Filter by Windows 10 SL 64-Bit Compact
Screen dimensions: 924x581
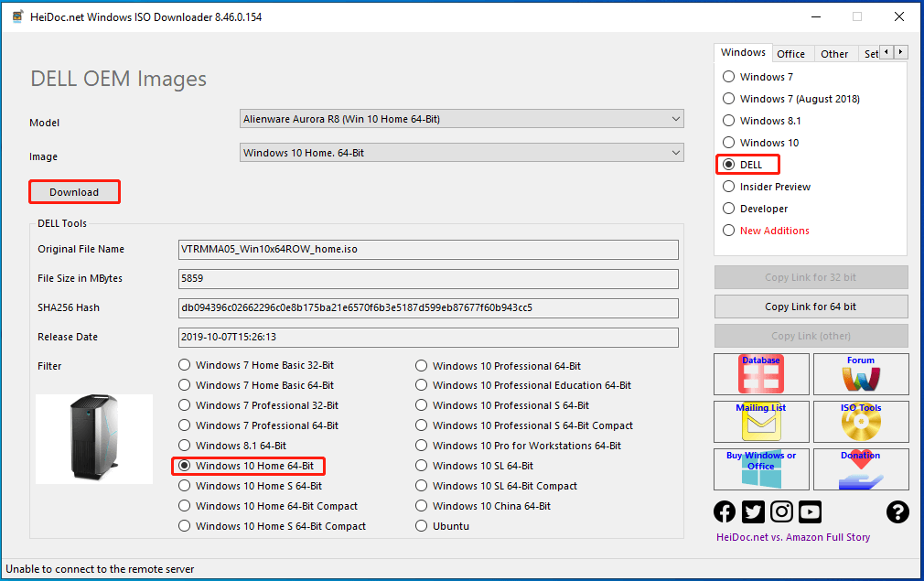pyautogui.click(x=496, y=486)
